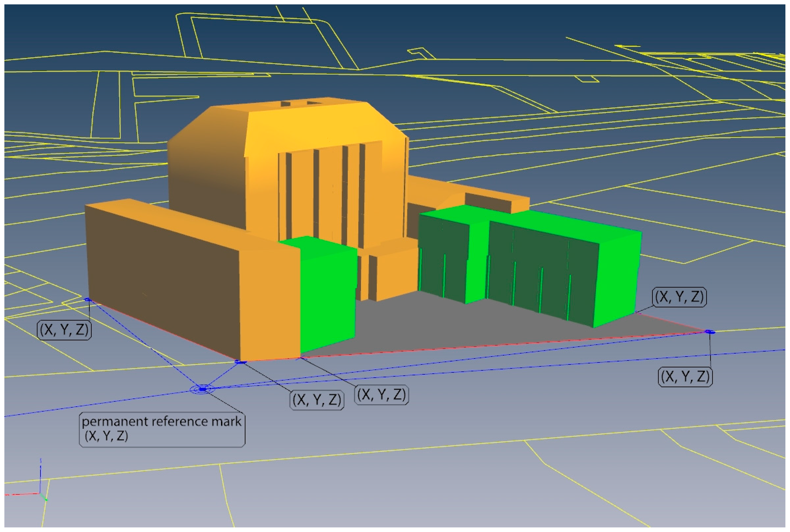The height and width of the screenshot is (532, 790).
Task: Click the blue marker at the building's front corner
Action: (241, 362)
